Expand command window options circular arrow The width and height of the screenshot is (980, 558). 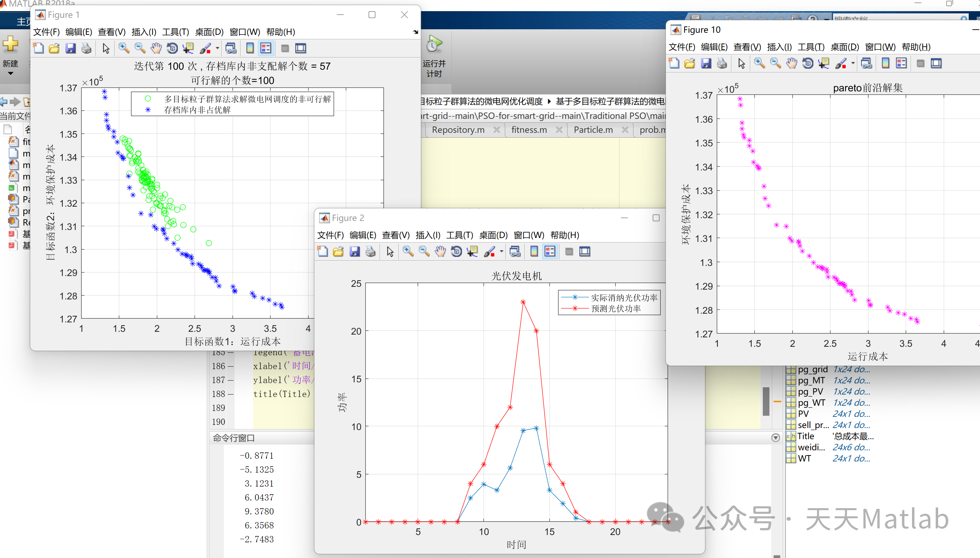point(775,438)
